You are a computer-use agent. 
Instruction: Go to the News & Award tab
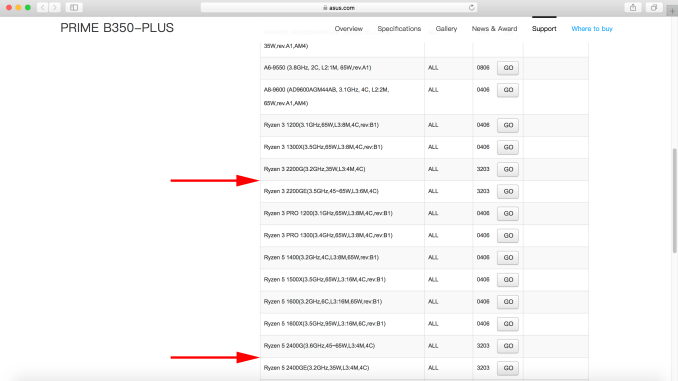(x=494, y=29)
